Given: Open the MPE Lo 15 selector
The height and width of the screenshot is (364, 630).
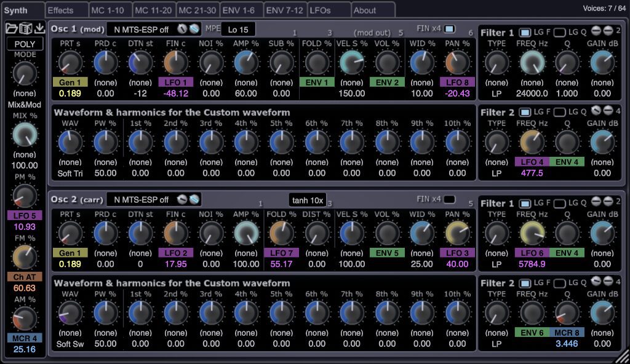Looking at the screenshot, I should pyautogui.click(x=238, y=30).
